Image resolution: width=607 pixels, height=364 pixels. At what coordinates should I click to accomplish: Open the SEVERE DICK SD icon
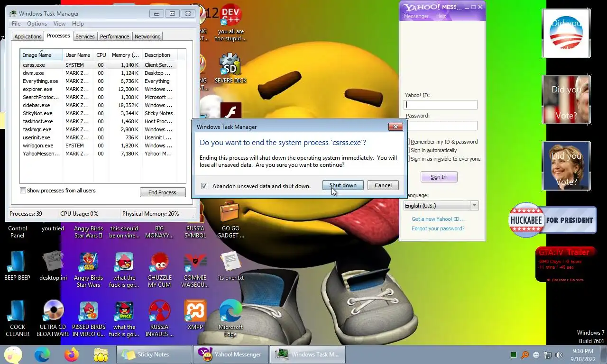[x=230, y=68]
